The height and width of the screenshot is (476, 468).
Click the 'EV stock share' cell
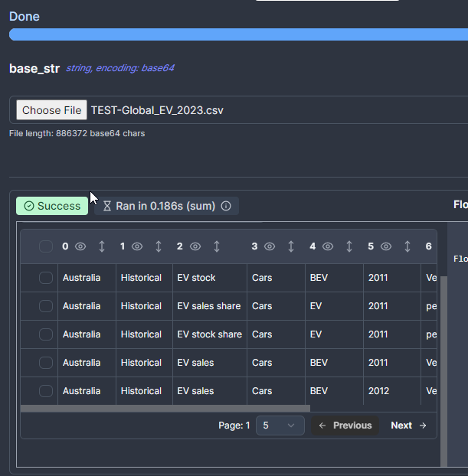(210, 334)
